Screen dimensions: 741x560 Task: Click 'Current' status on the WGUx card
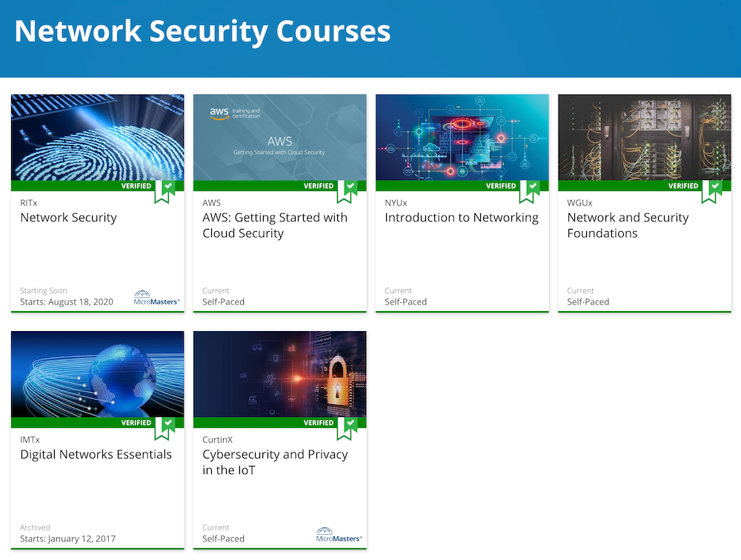click(581, 290)
